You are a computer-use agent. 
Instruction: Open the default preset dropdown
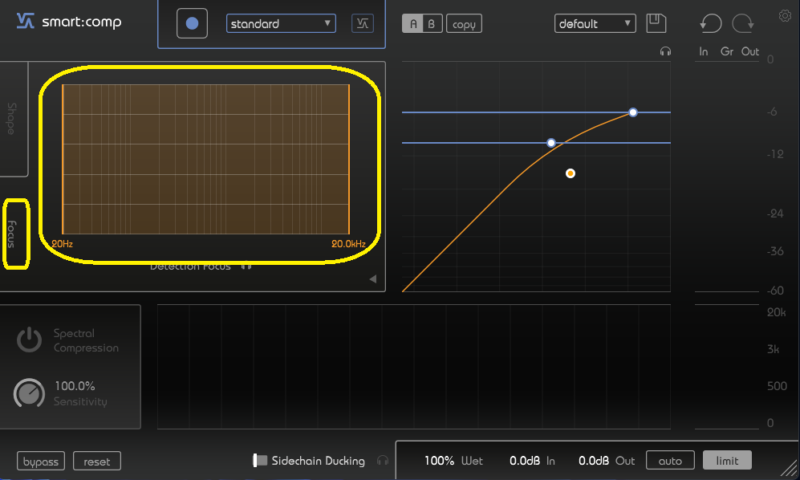click(x=595, y=23)
